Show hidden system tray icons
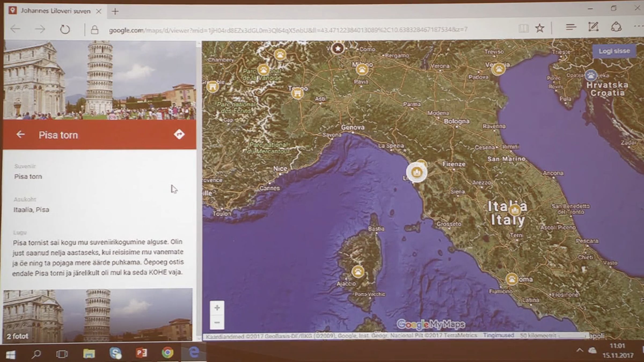The image size is (644, 362). [x=580, y=350]
